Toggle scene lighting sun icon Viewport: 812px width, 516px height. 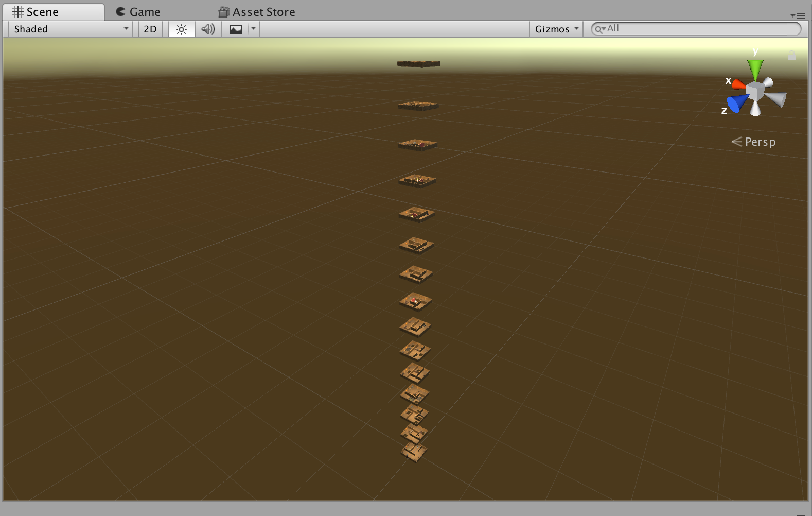coord(182,29)
